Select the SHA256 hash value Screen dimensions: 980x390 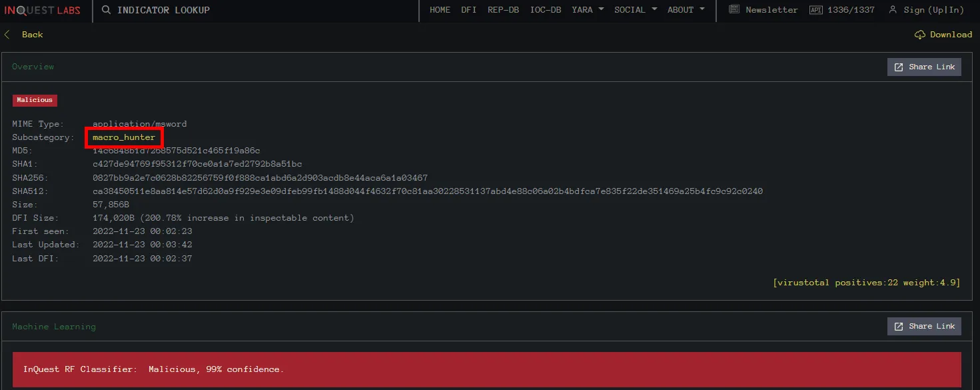(260, 178)
